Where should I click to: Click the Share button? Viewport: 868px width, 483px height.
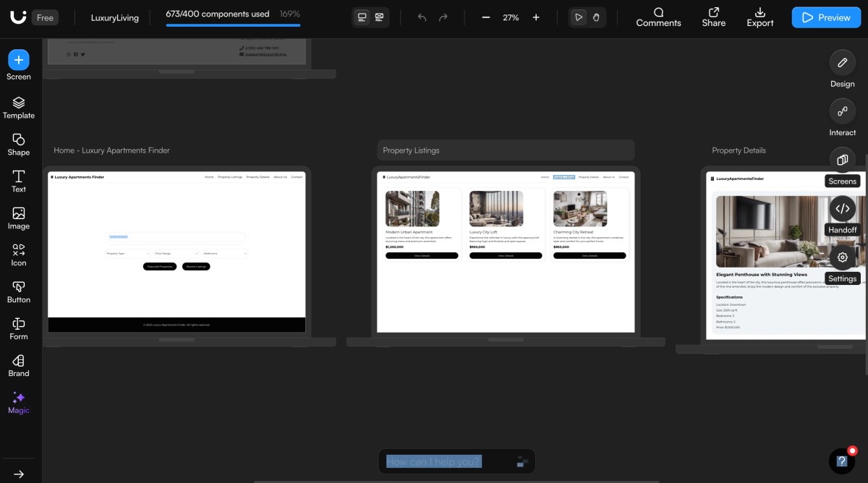pos(713,17)
